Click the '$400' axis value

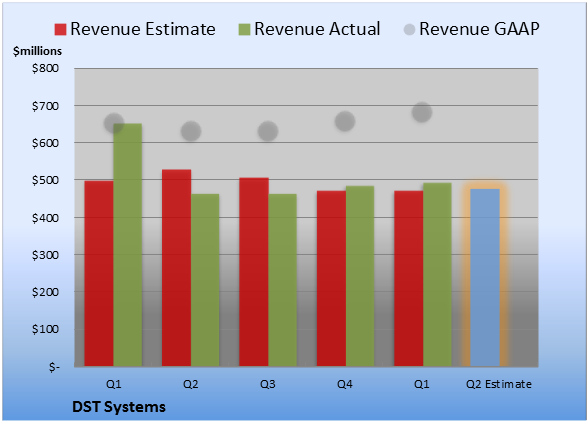[45, 218]
